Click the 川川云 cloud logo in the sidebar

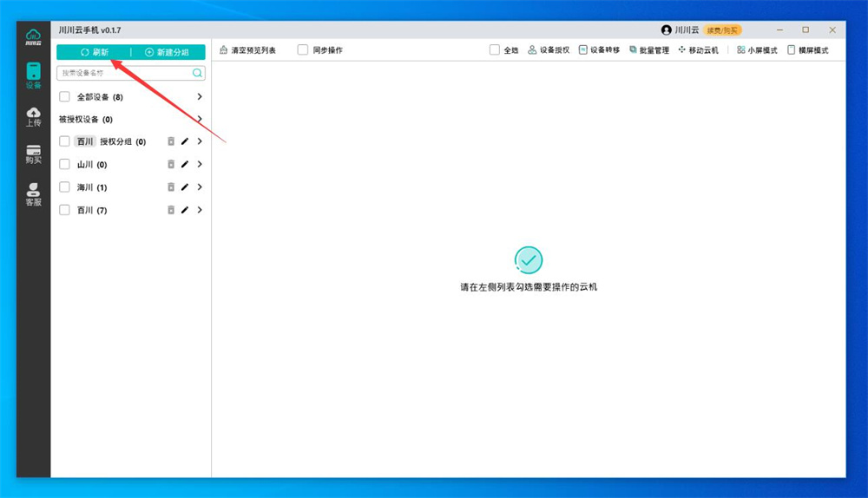(33, 37)
